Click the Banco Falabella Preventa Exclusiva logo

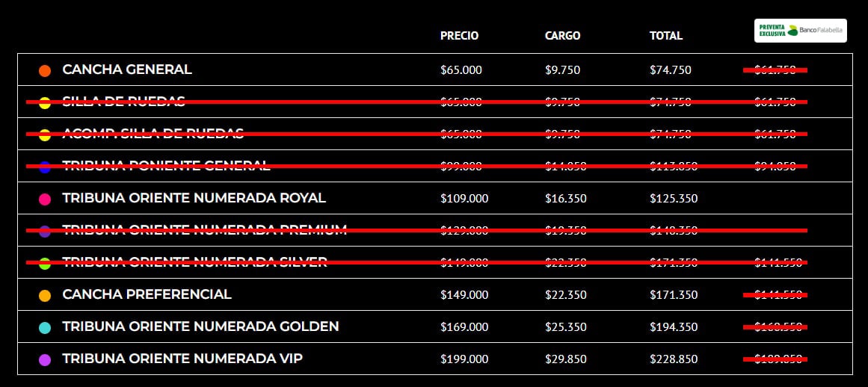pos(800,31)
